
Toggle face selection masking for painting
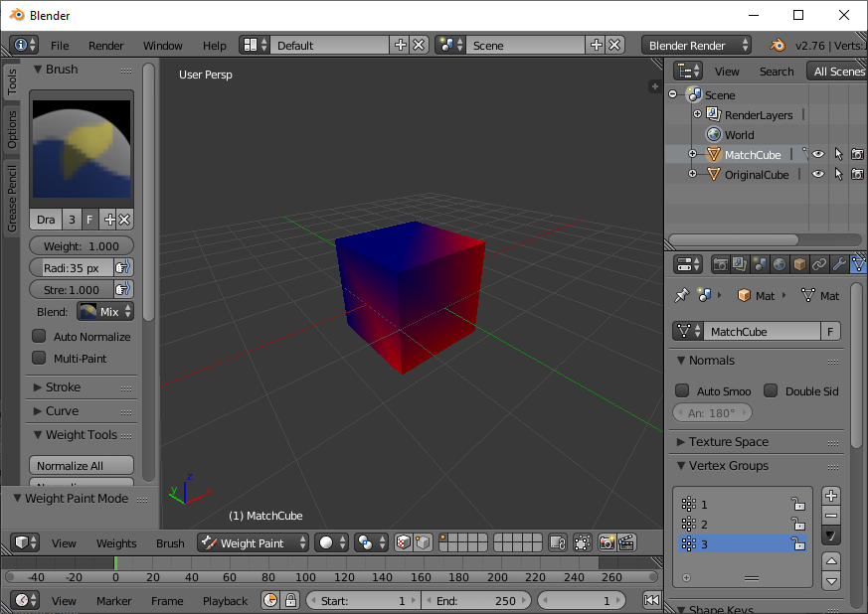pyautogui.click(x=404, y=542)
